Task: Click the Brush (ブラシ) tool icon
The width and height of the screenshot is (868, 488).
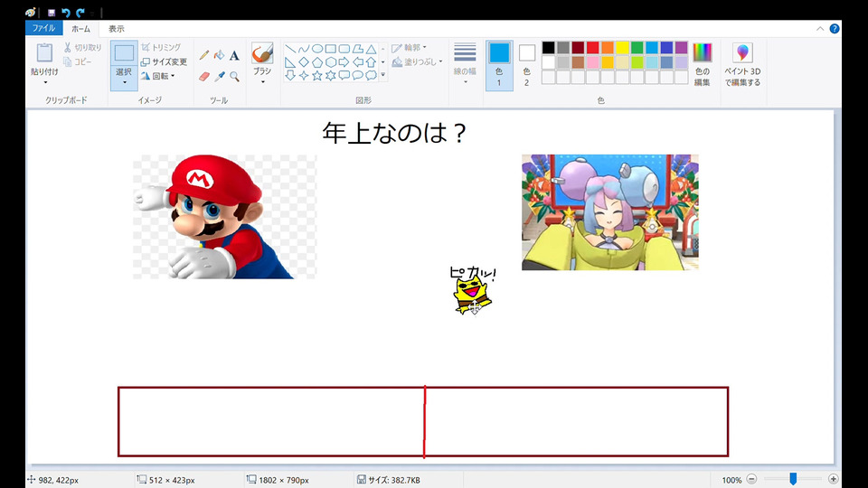Action: (262, 53)
